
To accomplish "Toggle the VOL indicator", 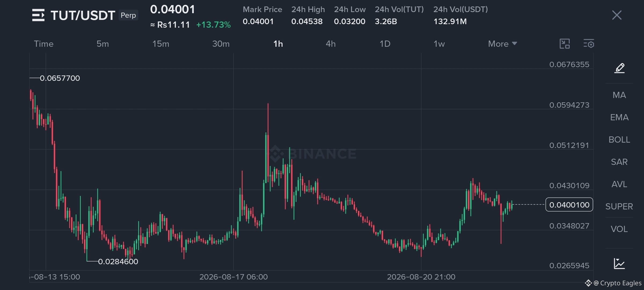I will pyautogui.click(x=619, y=229).
